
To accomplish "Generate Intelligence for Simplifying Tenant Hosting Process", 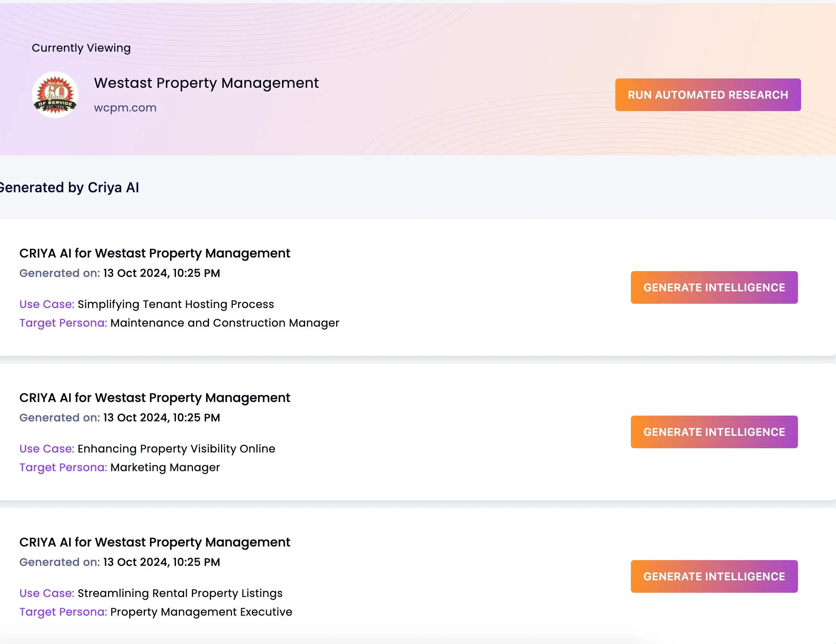I will tap(714, 287).
